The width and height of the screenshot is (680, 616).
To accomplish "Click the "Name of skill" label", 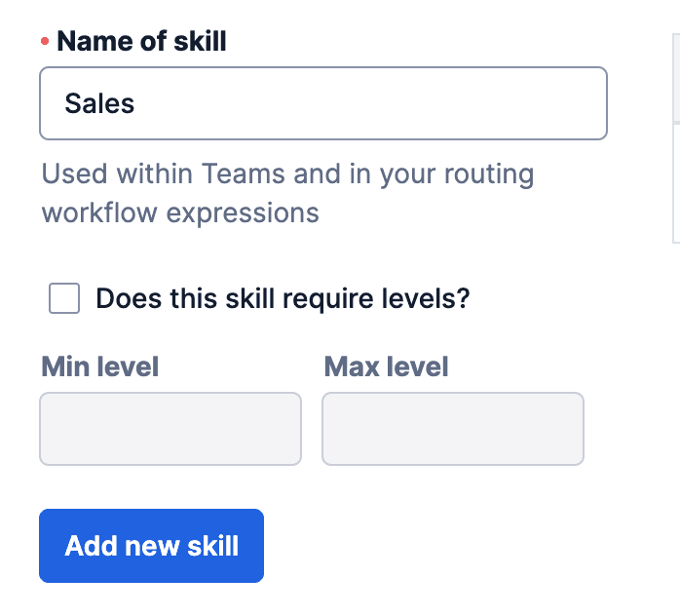I will point(141,41).
